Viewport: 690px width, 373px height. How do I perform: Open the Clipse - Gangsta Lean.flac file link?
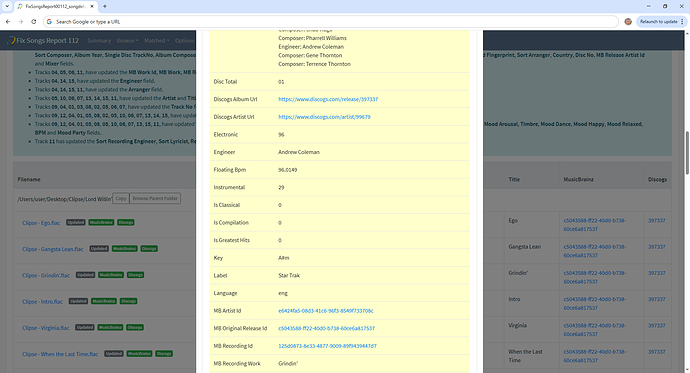tap(52, 249)
